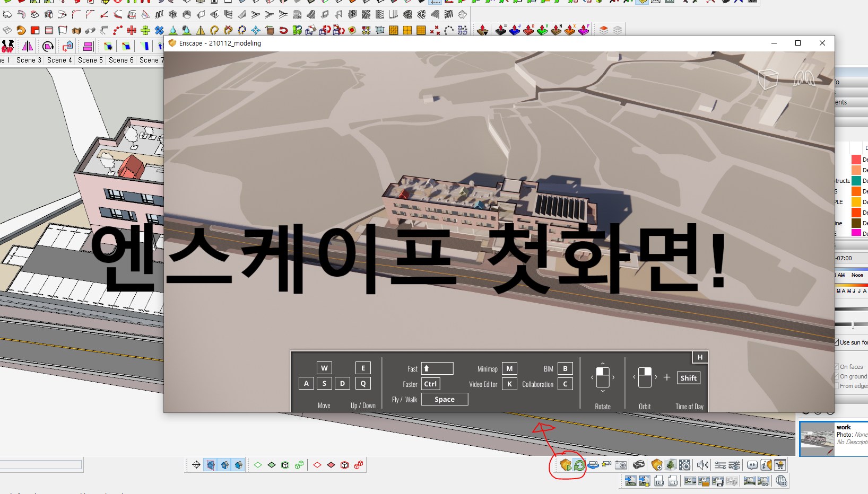868x494 pixels.
Task: Click the M minimap key in help overlay
Action: [x=509, y=368]
